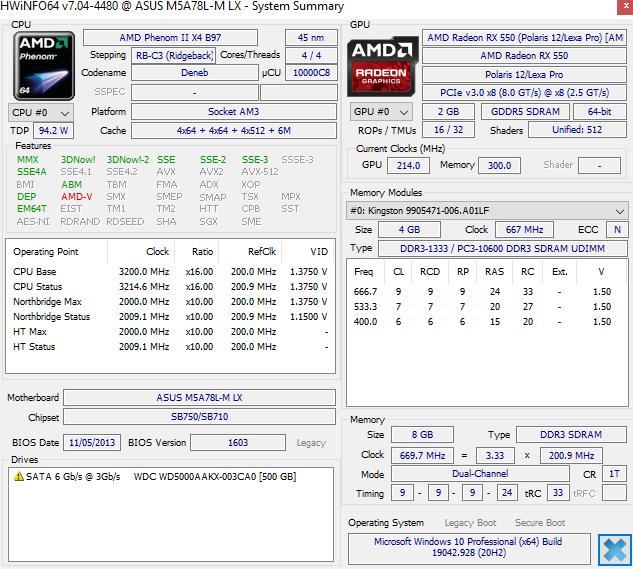Click the GPU clock 214.0 value
This screenshot has width=633, height=569.
[408, 166]
